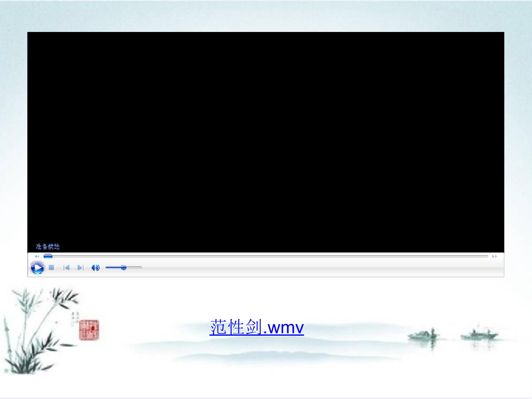Skip to previous track icon
Image resolution: width=532 pixels, height=399 pixels.
66,267
